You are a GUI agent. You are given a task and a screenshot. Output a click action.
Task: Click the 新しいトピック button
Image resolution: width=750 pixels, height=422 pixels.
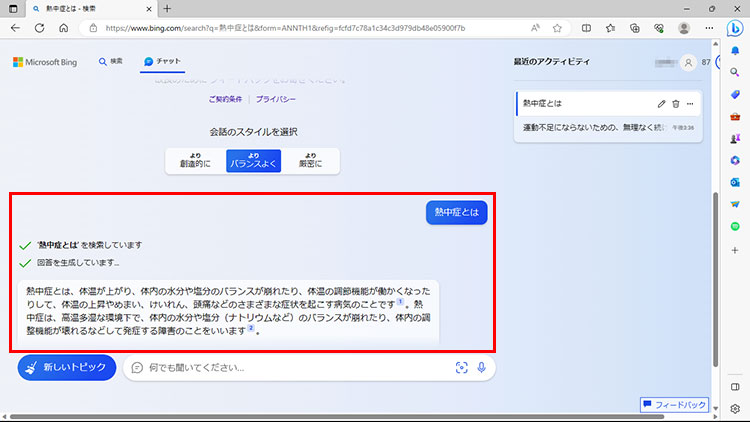(66, 368)
